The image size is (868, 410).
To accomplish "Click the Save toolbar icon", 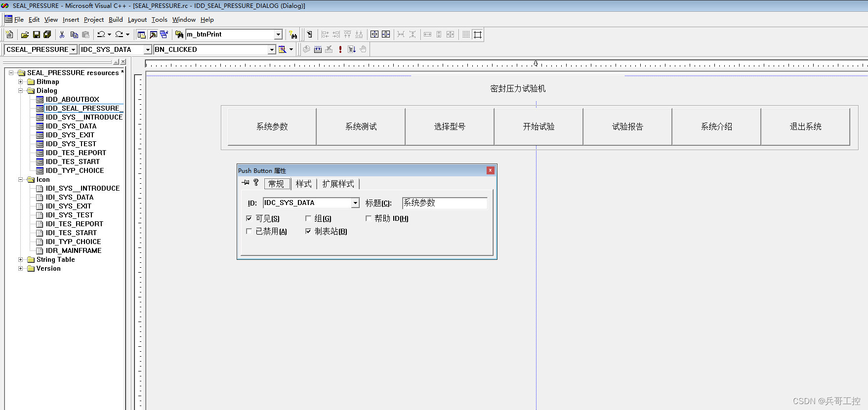I will point(36,35).
